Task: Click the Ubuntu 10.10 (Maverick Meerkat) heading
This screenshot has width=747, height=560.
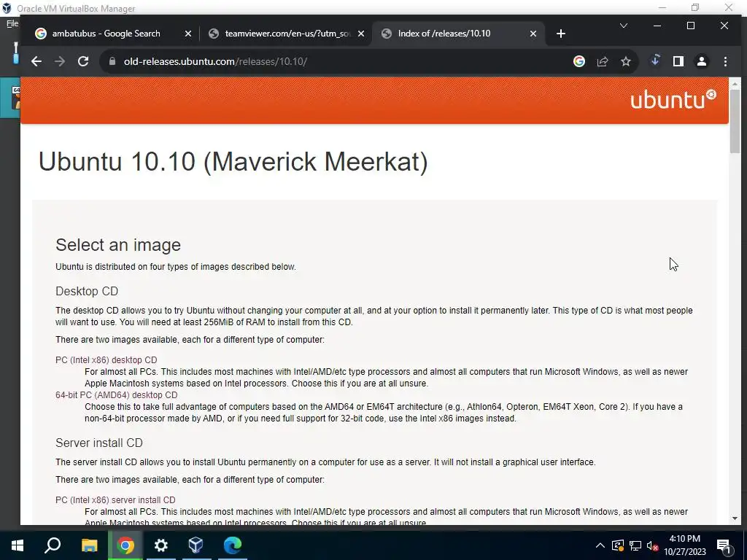Action: point(233,161)
